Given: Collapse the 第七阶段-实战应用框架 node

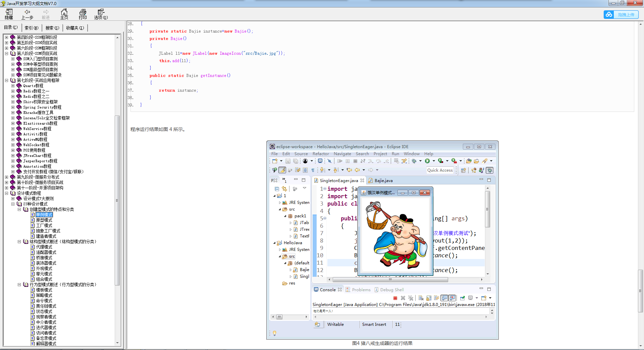Looking at the screenshot, I should point(6,80).
